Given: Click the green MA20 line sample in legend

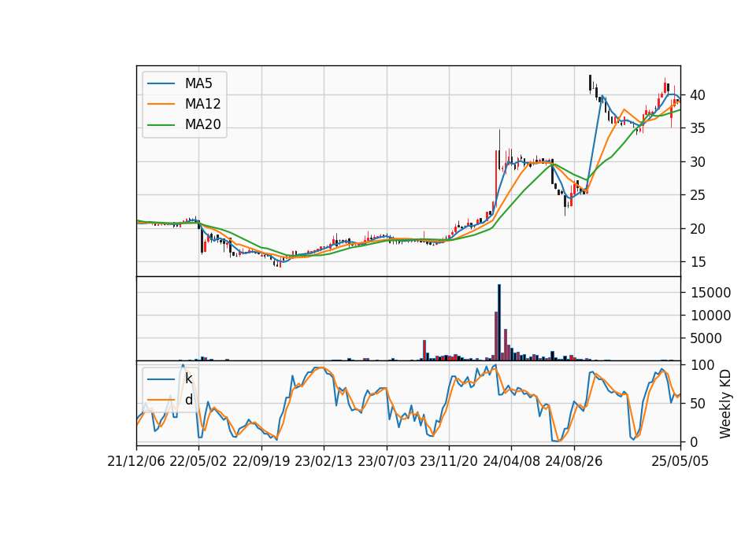Looking at the screenshot, I should tap(161, 124).
